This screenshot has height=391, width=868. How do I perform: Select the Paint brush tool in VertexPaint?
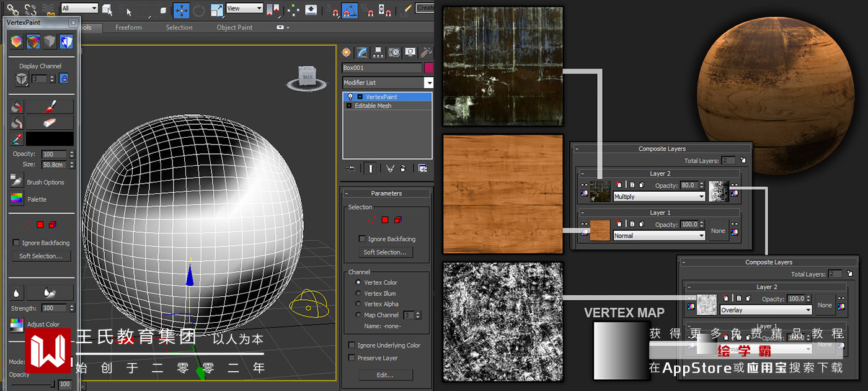(x=50, y=107)
